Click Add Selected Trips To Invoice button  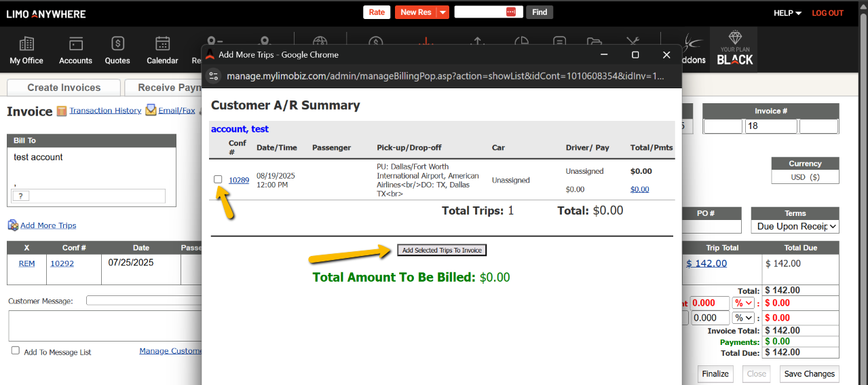point(442,251)
